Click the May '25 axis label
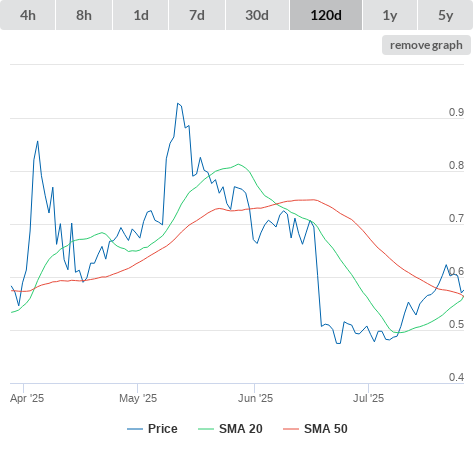 click(x=138, y=398)
